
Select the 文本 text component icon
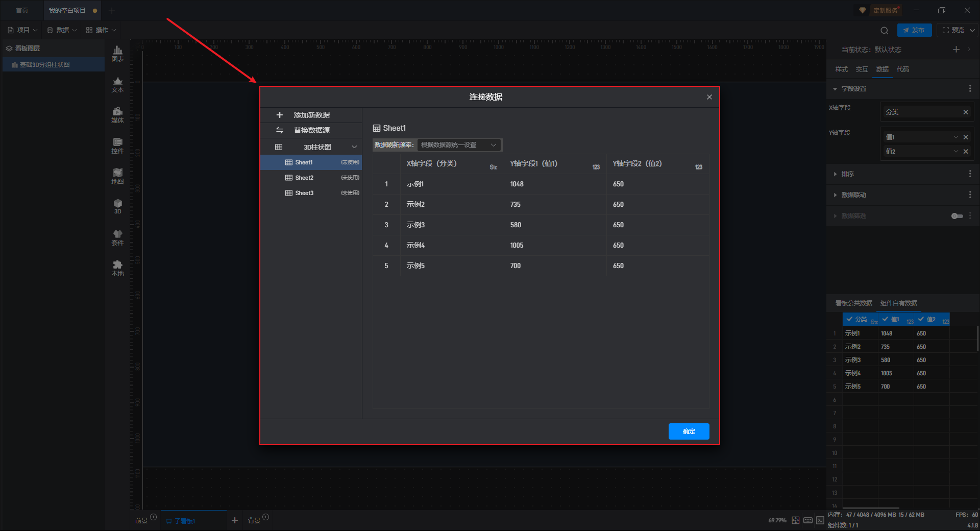(117, 84)
